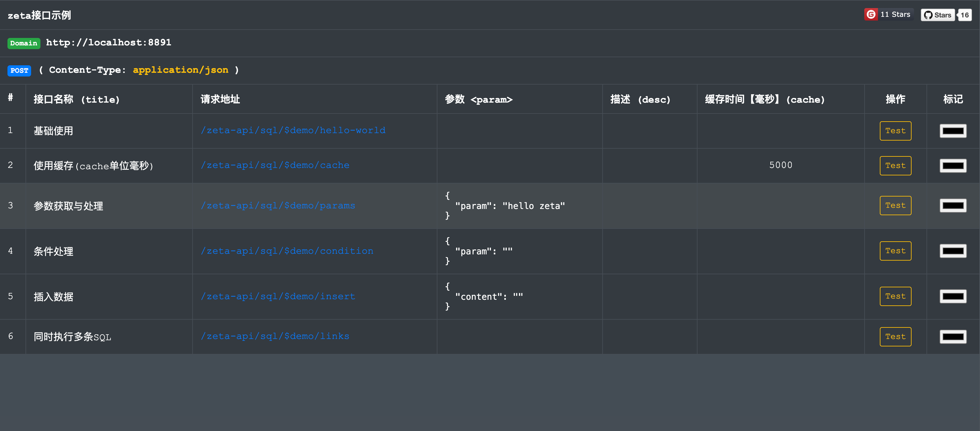Open mark color picker for params row
Screen dimensions: 980x431
(x=953, y=206)
